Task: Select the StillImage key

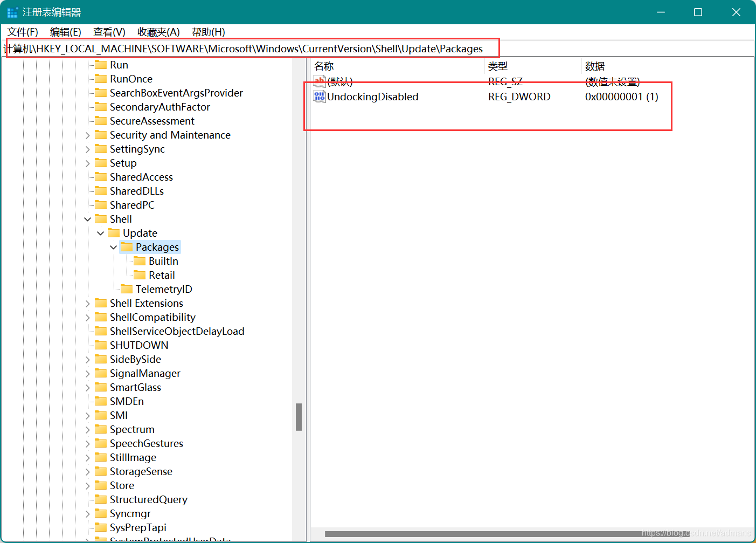Action: click(x=133, y=457)
